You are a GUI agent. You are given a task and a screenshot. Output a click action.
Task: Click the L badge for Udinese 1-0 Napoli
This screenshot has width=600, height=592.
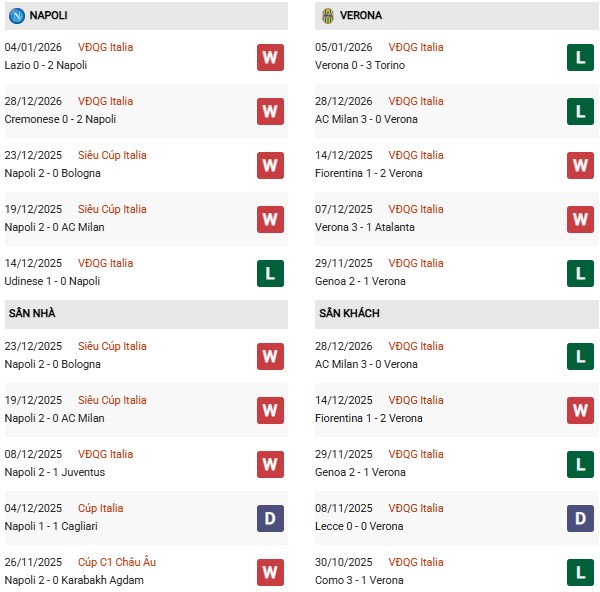coord(270,273)
